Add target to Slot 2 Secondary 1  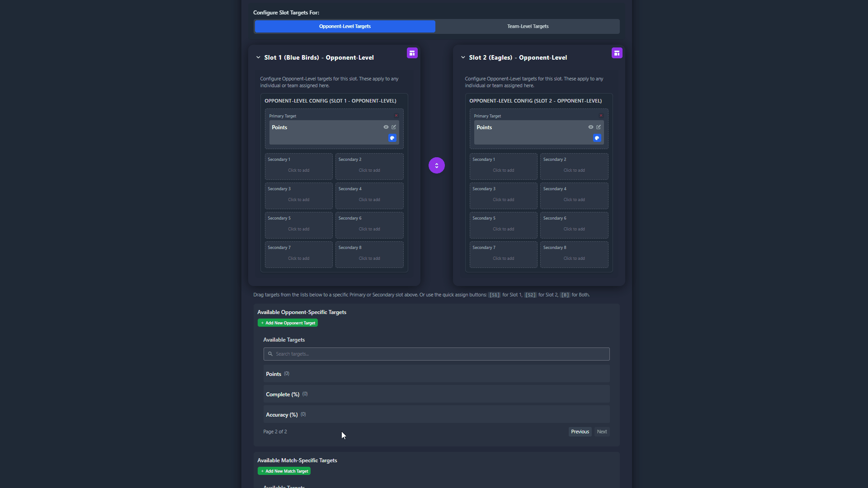point(504,167)
